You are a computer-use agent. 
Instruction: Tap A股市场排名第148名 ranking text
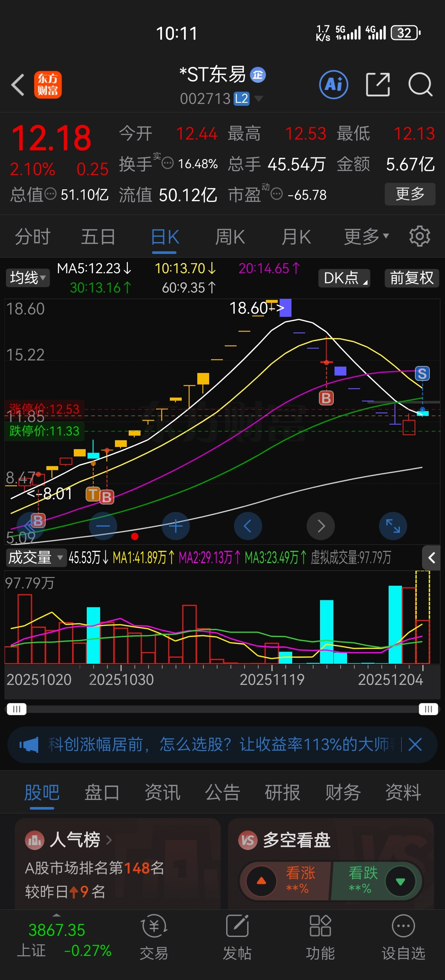click(94, 868)
